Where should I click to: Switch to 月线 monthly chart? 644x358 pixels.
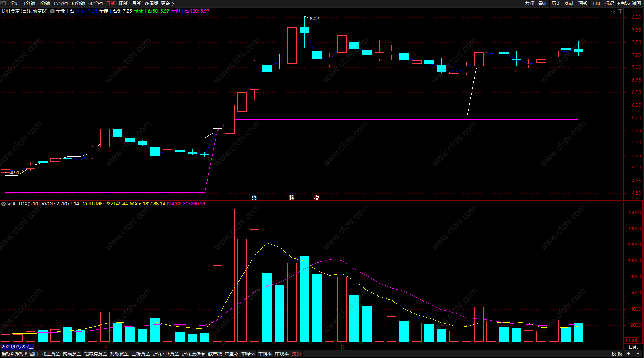coord(137,3)
